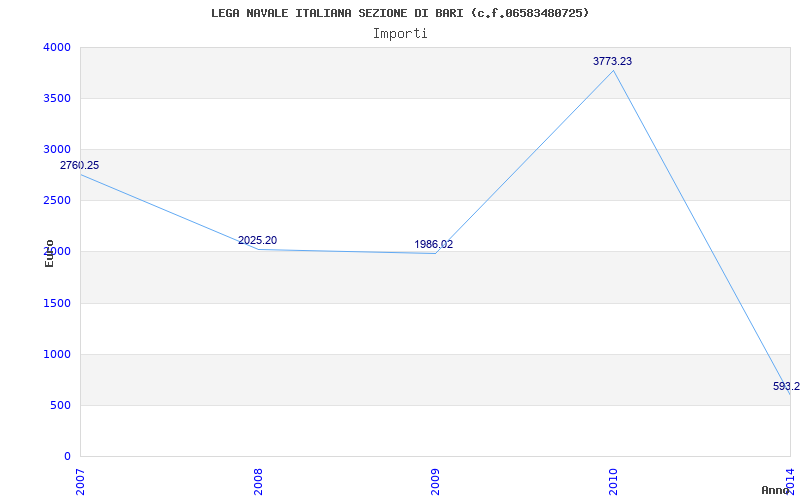Select the Importi subtitle
Screen dimensions: 800x500
(x=400, y=34)
